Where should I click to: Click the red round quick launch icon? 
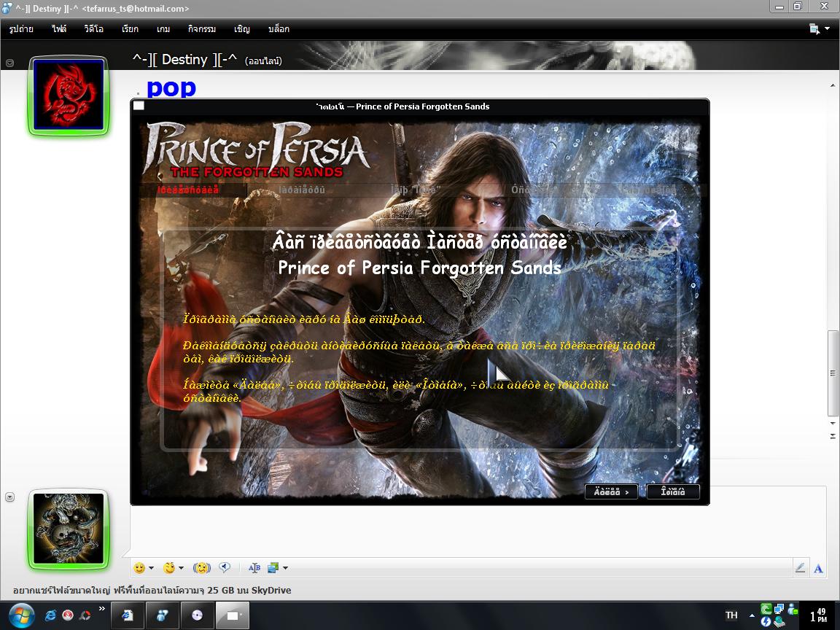[x=68, y=615]
